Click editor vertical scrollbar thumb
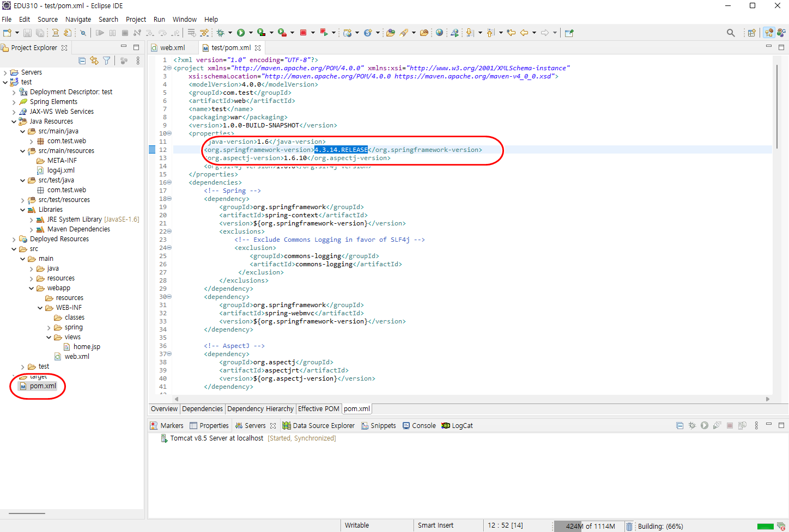 click(776, 106)
